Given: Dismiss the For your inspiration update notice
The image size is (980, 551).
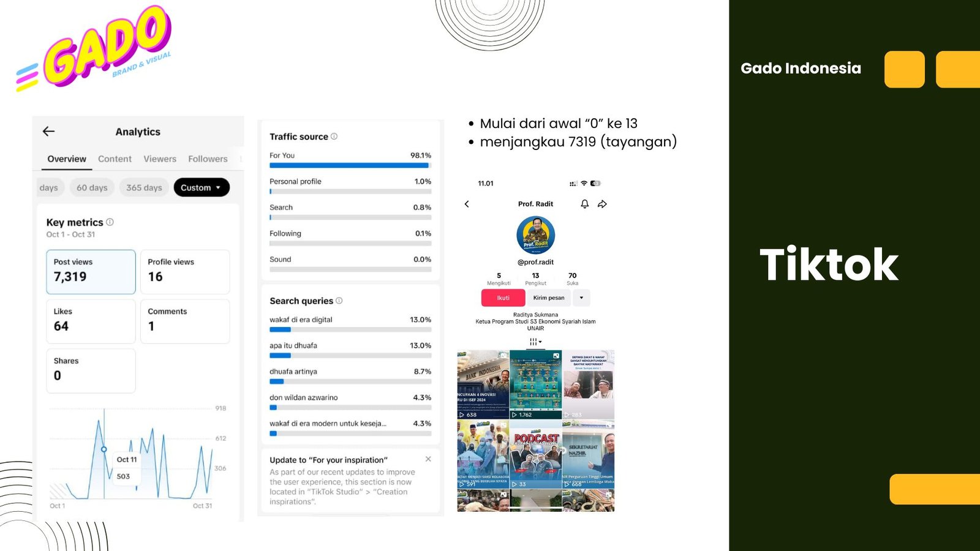Looking at the screenshot, I should 428,459.
